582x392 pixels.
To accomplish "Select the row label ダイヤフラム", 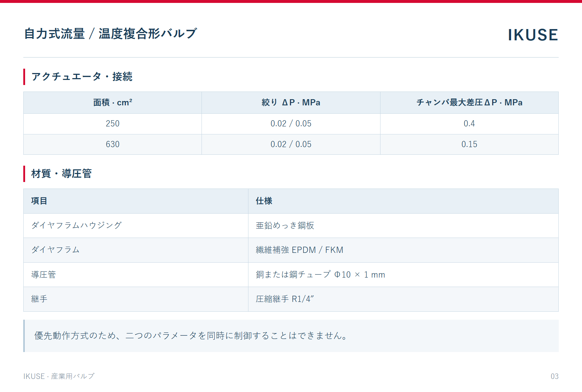I will (55, 250).
